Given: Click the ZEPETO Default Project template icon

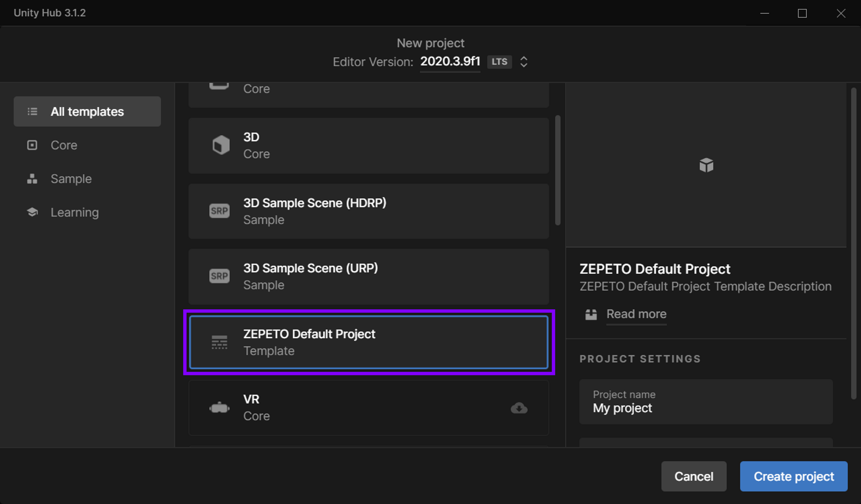Looking at the screenshot, I should pos(219,342).
